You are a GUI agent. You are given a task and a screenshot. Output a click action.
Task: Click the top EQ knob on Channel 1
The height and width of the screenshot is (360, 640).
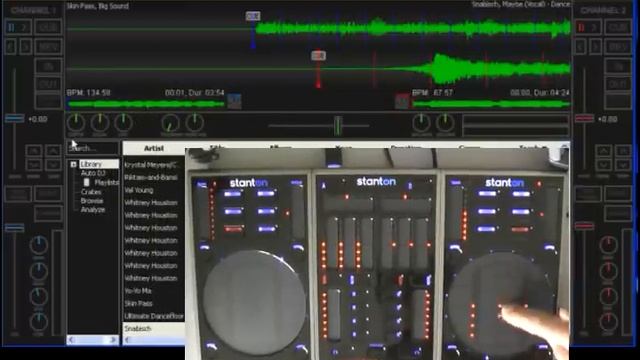click(x=39, y=245)
